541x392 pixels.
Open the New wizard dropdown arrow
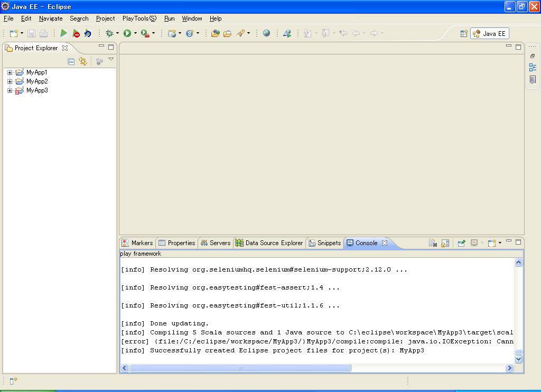pyautogui.click(x=22, y=33)
